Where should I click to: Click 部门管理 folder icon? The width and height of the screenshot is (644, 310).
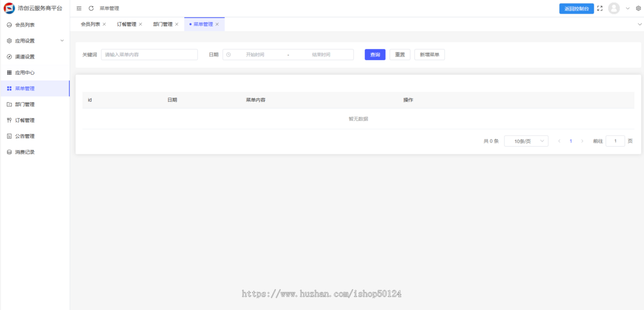pyautogui.click(x=9, y=104)
